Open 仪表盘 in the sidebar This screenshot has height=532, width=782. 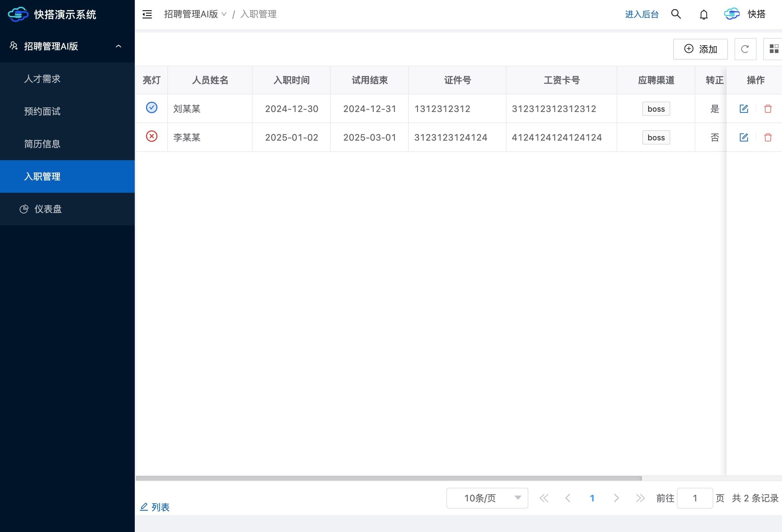(67, 209)
